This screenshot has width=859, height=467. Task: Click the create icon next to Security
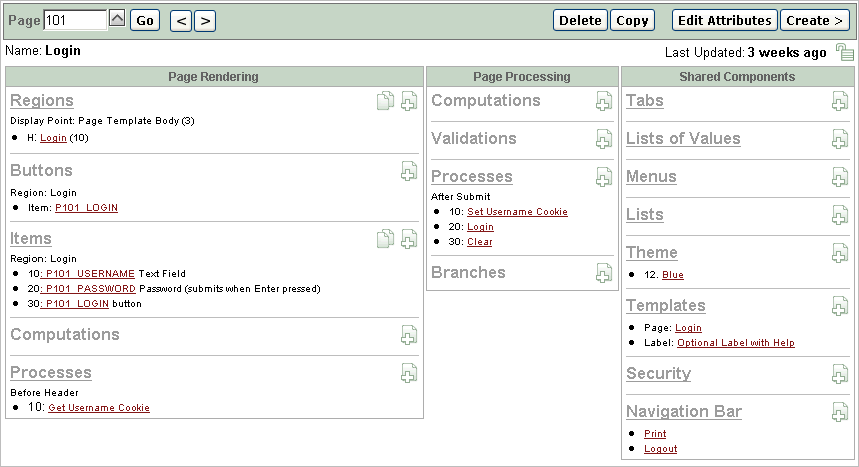click(840, 374)
